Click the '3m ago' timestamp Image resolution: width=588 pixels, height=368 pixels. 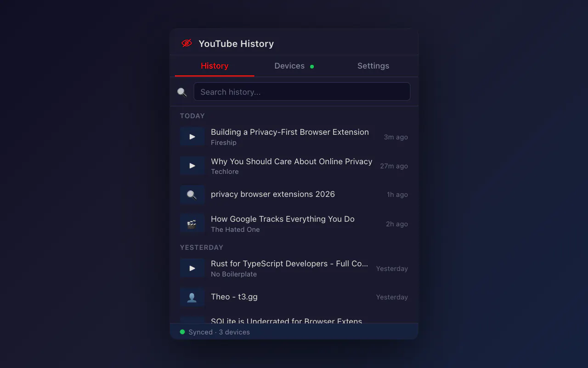coord(396,137)
